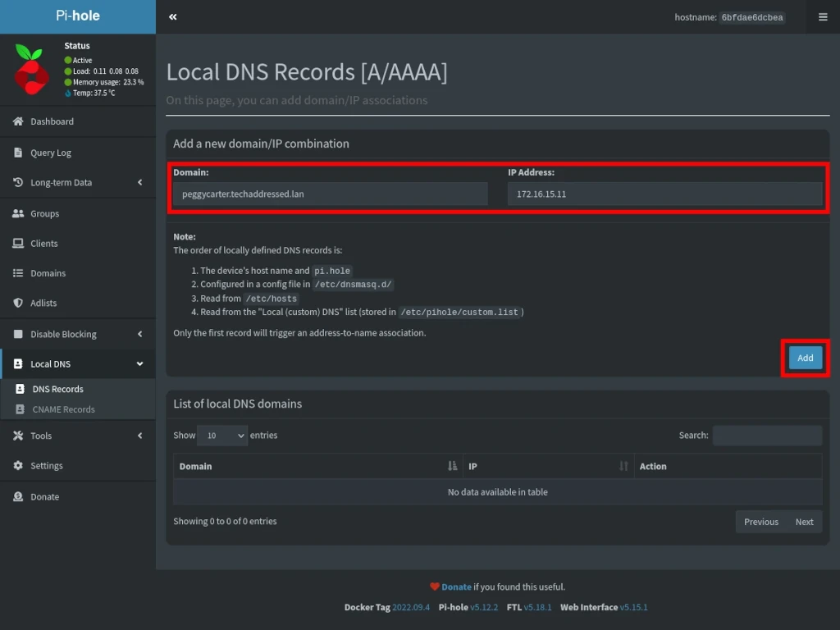Sort table by IP column sort icon
This screenshot has height=630, width=840.
(x=623, y=466)
